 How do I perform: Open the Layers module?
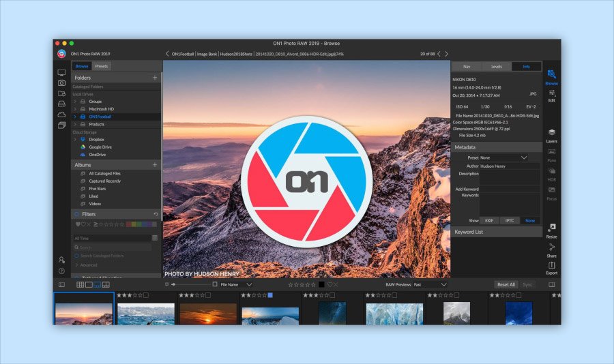tap(551, 136)
